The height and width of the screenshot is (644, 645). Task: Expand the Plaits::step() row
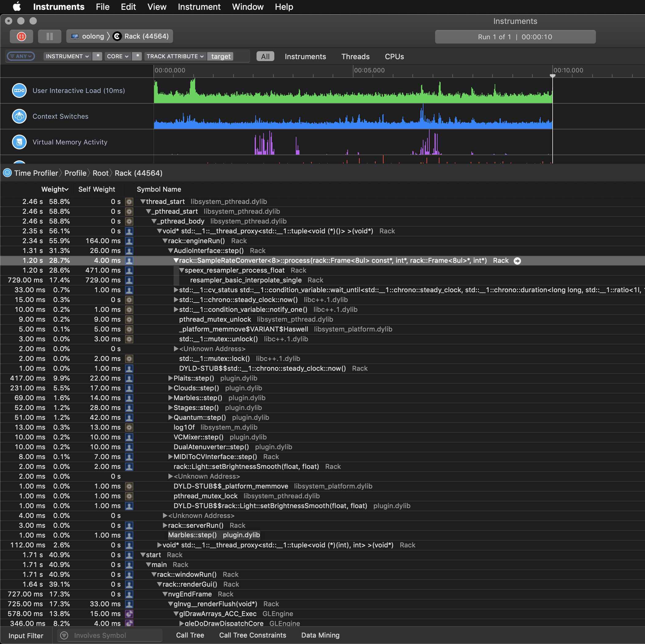[171, 378]
